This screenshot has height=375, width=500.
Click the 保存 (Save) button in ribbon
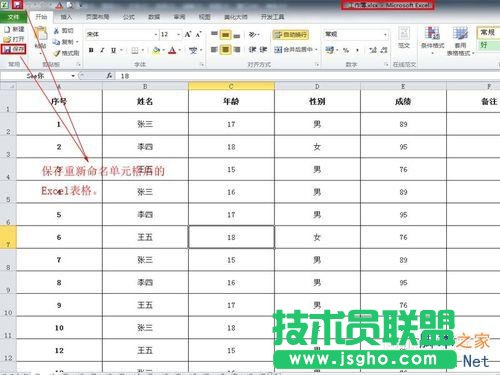click(x=13, y=49)
